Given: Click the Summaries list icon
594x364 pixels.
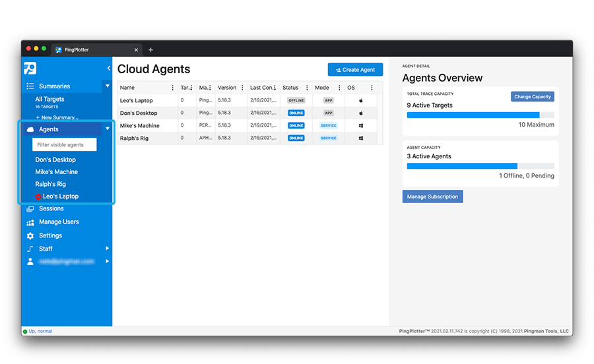Looking at the screenshot, I should [30, 86].
